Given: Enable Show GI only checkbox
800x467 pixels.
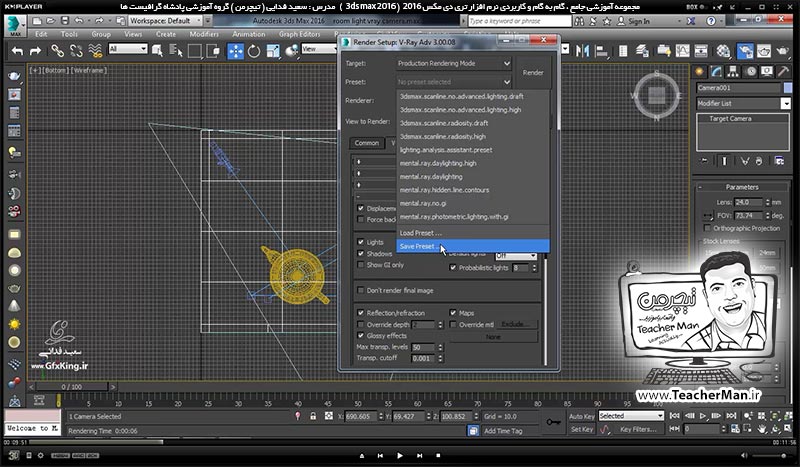Looking at the screenshot, I should click(361, 265).
